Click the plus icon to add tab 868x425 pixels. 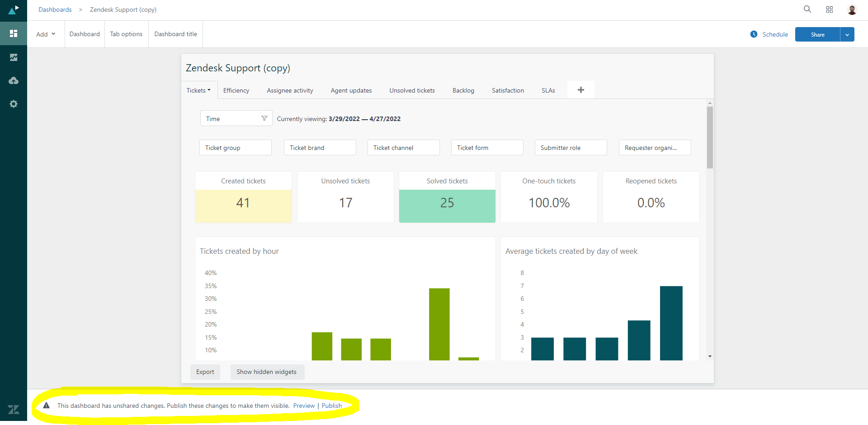[581, 90]
